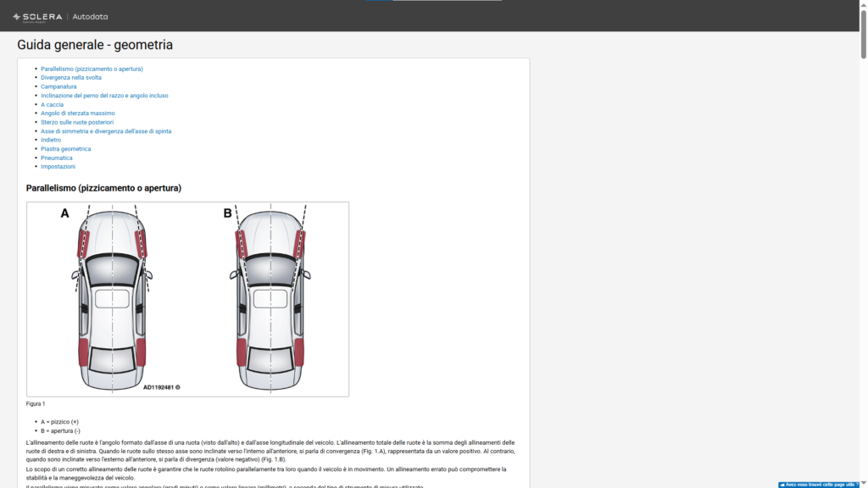Click the page feedback banner at bottom right
The height and width of the screenshot is (488, 868).
point(818,485)
